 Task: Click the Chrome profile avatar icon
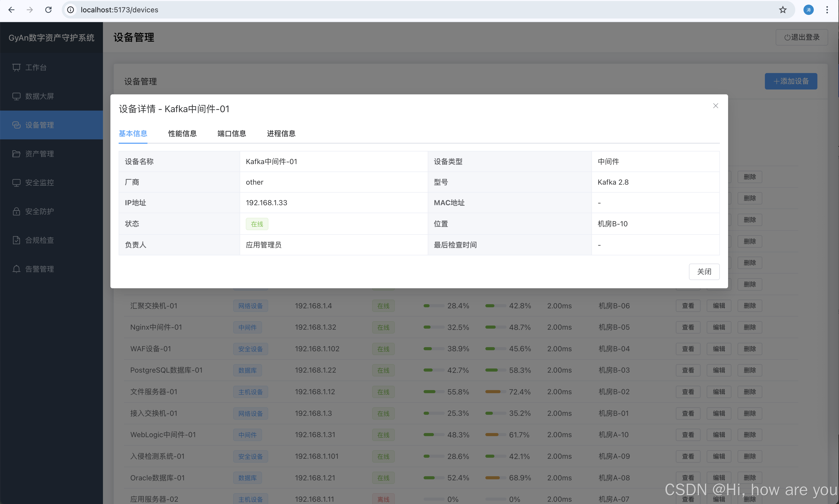808,10
